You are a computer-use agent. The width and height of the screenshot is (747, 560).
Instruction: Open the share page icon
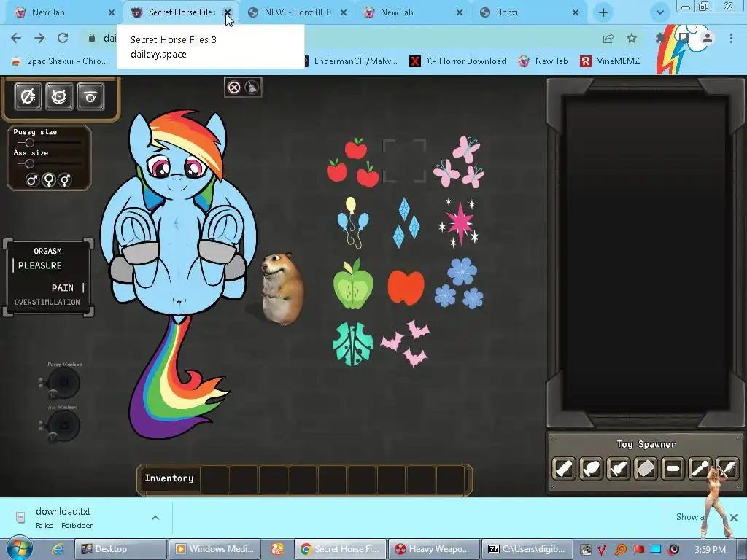(x=608, y=38)
